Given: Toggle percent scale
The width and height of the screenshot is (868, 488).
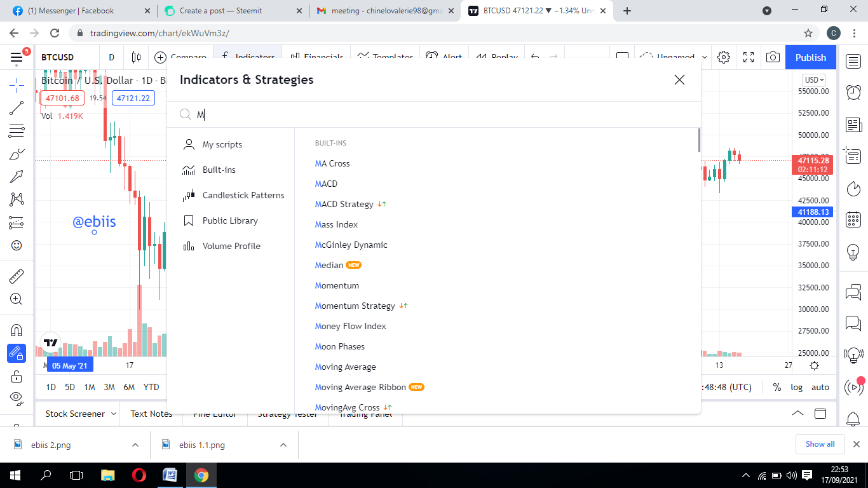Looking at the screenshot, I should [x=777, y=387].
